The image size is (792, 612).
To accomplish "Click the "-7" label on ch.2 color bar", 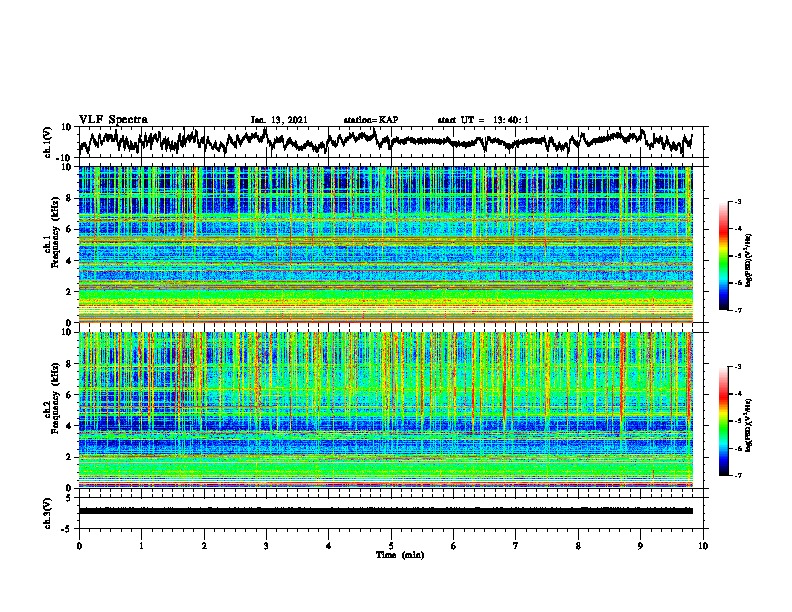I will (737, 475).
